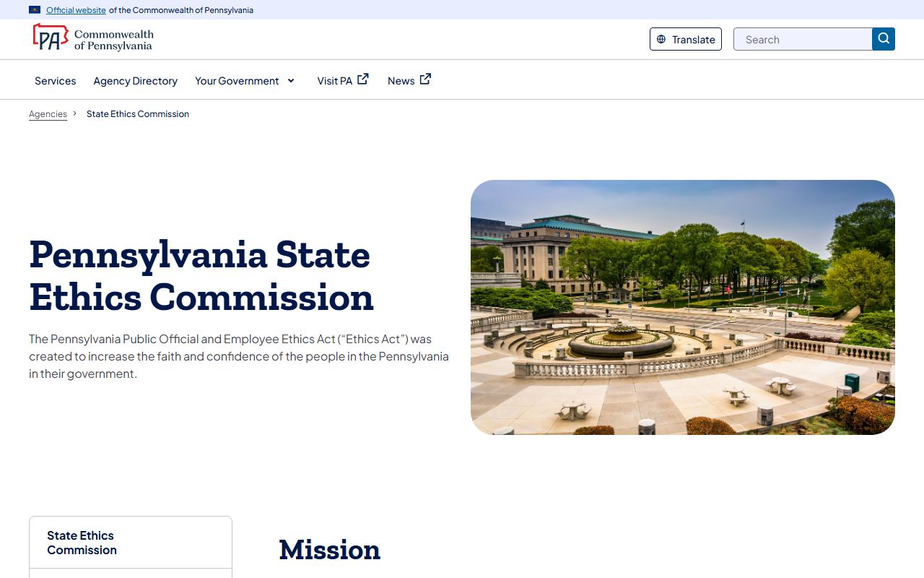Screen dimensions: 924x578
Task: Select State Ethics Commission sidebar heading
Action: pos(82,543)
